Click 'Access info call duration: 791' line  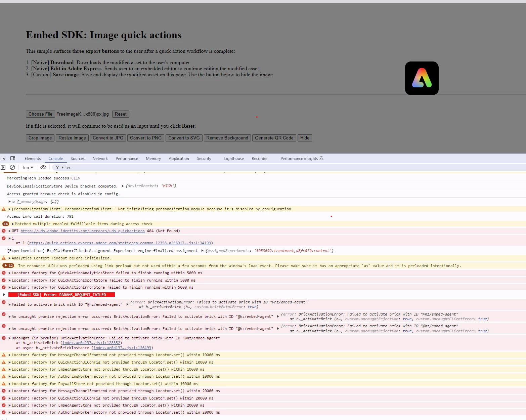point(40,217)
